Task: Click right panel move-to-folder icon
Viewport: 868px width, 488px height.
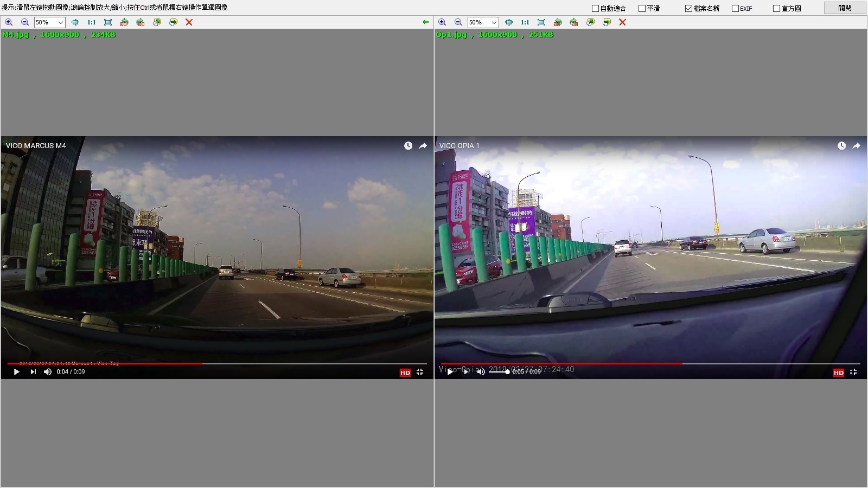Action: point(607,22)
